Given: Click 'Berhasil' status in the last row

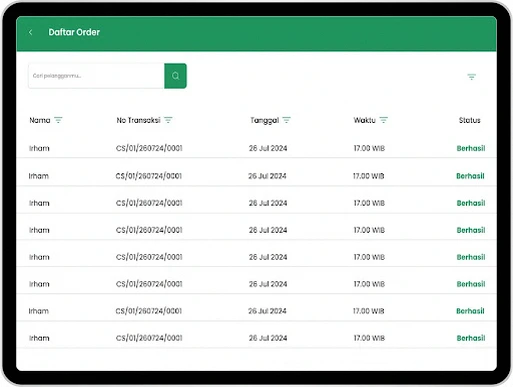Looking at the screenshot, I should [471, 338].
